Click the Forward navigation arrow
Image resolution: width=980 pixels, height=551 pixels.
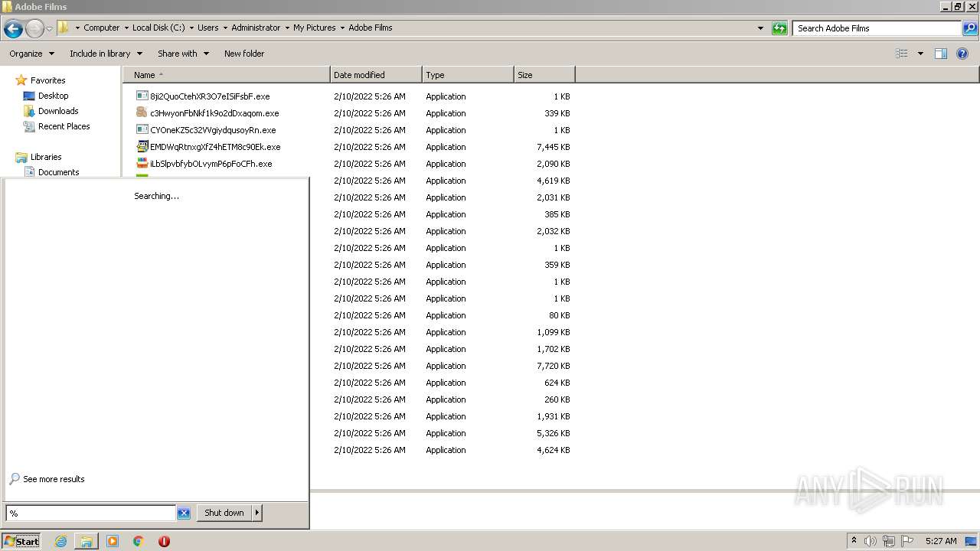click(x=34, y=29)
